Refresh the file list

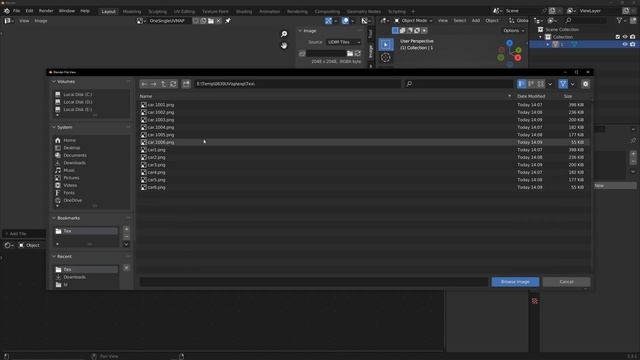pyautogui.click(x=173, y=84)
